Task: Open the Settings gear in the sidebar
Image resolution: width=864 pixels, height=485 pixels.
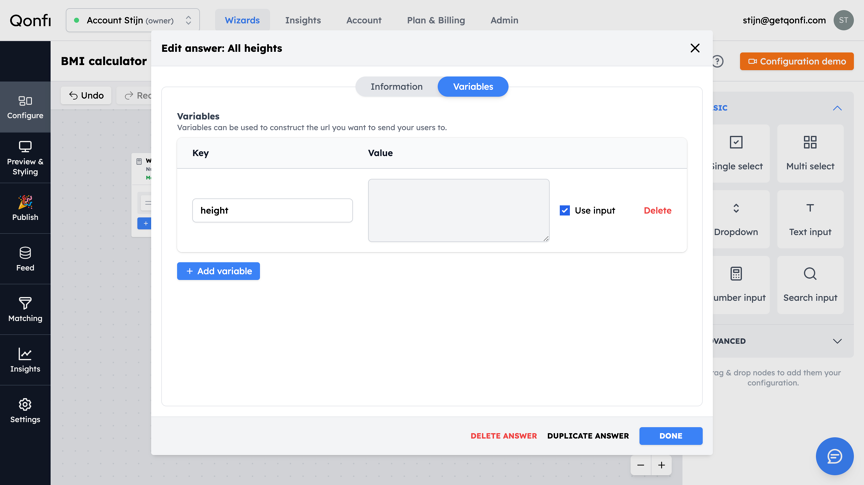Action: [x=25, y=411]
